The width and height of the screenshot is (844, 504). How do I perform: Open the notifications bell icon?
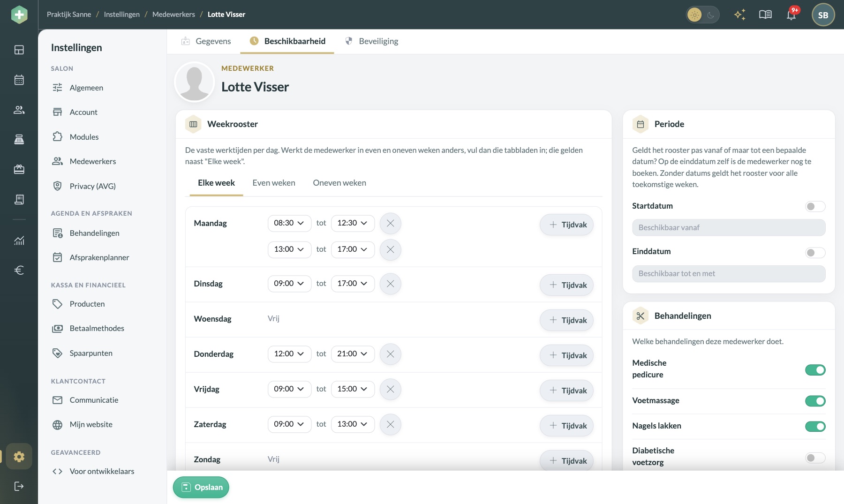tap(791, 15)
